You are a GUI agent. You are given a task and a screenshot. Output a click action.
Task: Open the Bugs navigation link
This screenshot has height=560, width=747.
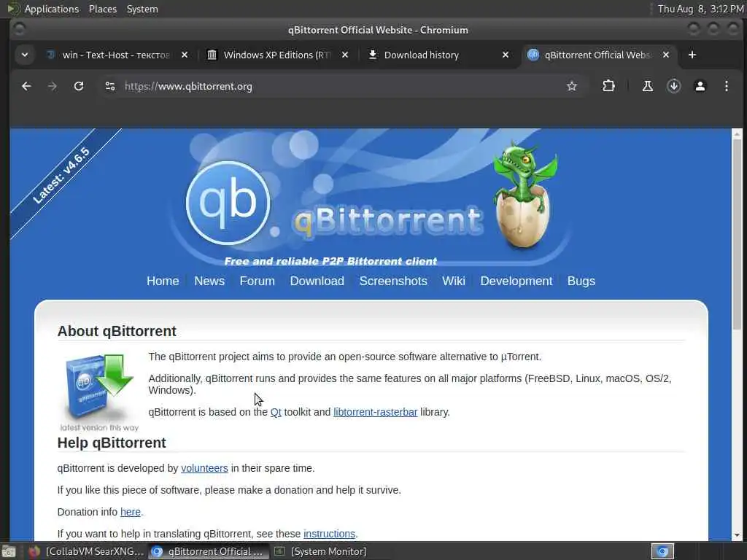pyautogui.click(x=581, y=281)
